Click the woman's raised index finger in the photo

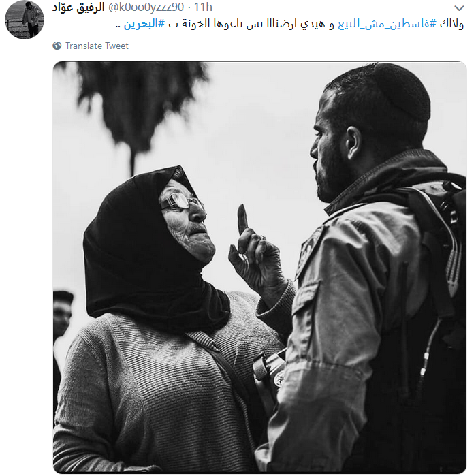[x=243, y=219]
